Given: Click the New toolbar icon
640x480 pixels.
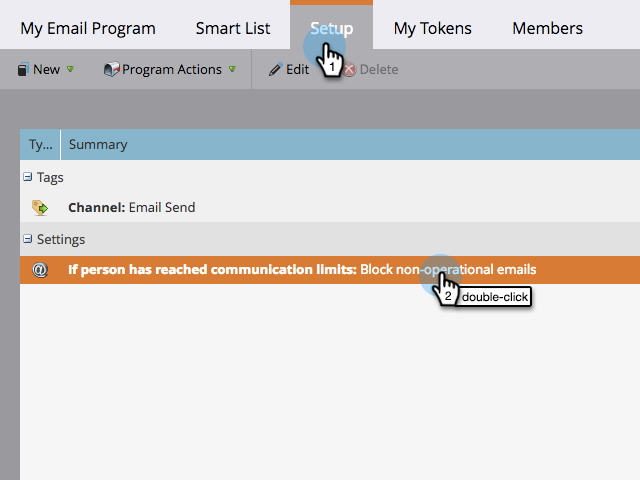Looking at the screenshot, I should [x=23, y=70].
